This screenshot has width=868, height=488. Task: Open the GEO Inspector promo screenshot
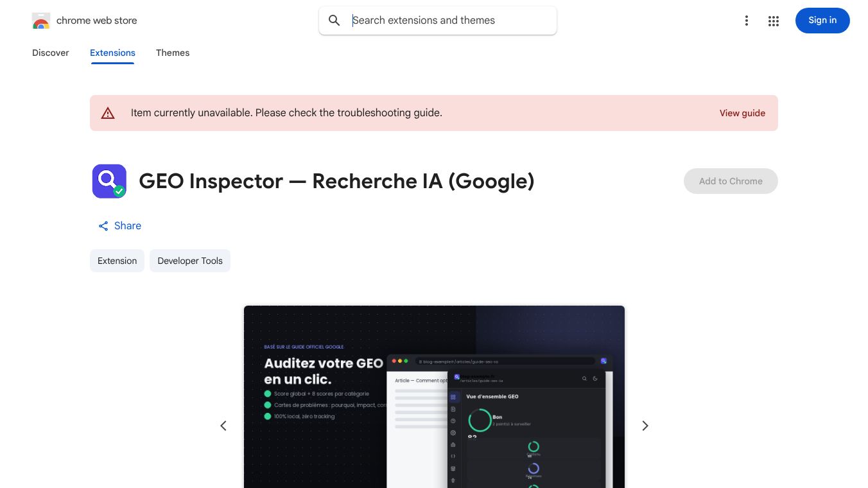point(434,397)
